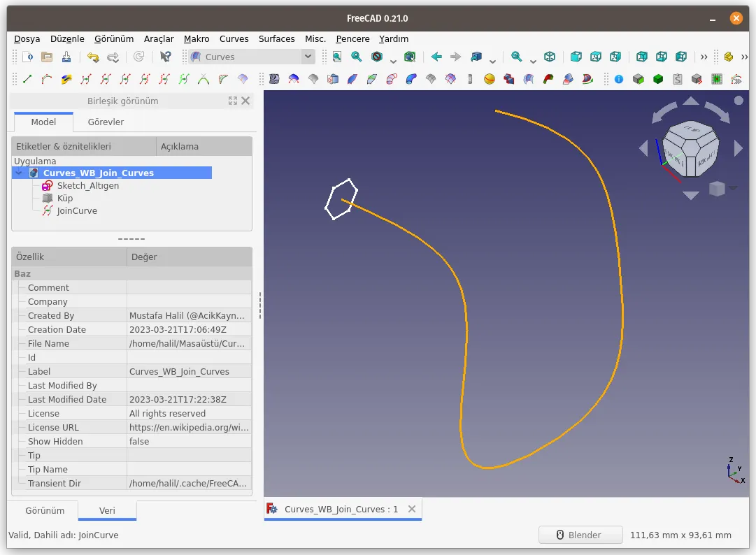756x555 pixels.
Task: Select the Curves arc/spline editing icon
Action: (x=47, y=79)
